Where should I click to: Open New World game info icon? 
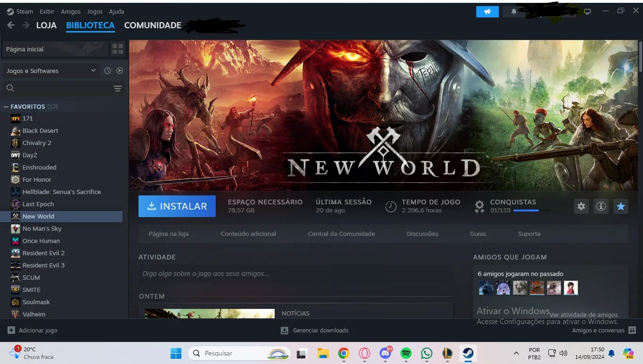(601, 206)
